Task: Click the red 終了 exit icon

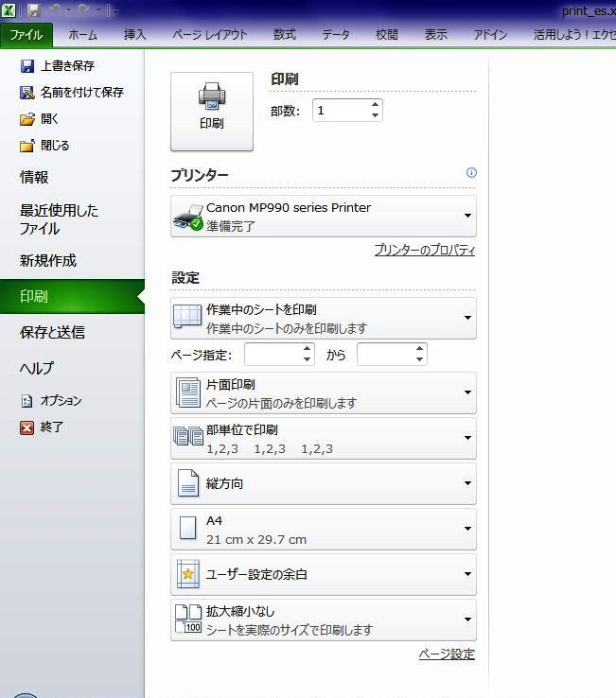Action: point(27,428)
